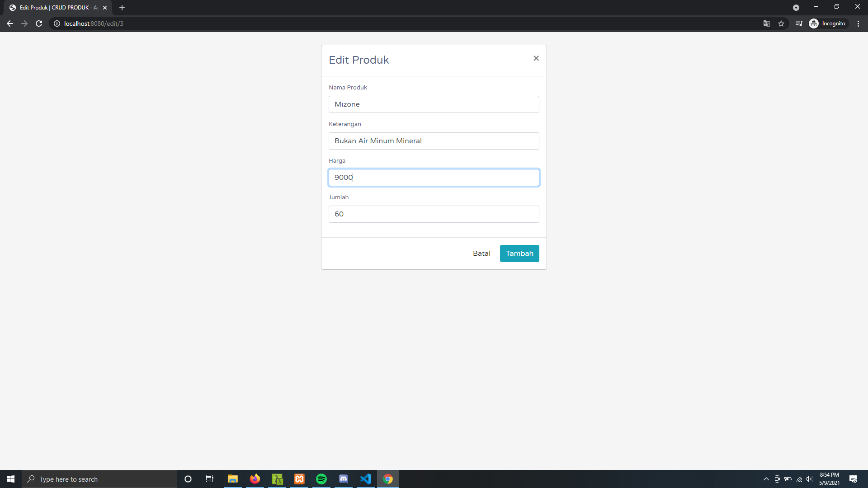
Task: Click the Tambah submit button
Action: (519, 253)
